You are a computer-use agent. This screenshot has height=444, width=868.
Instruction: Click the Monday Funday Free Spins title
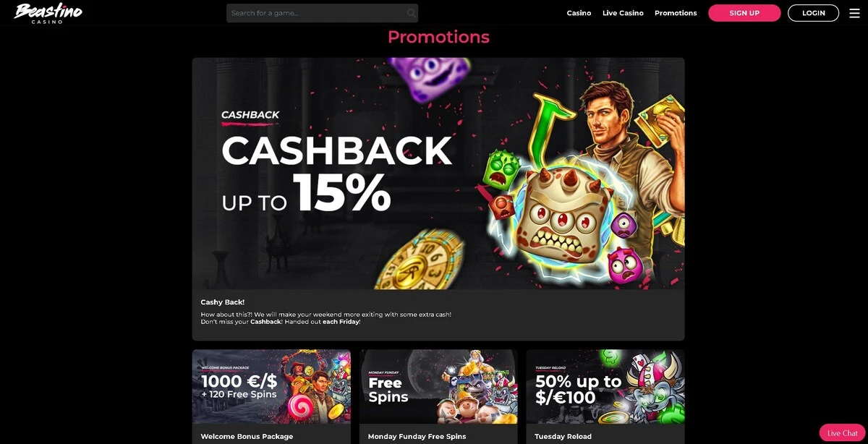click(417, 437)
